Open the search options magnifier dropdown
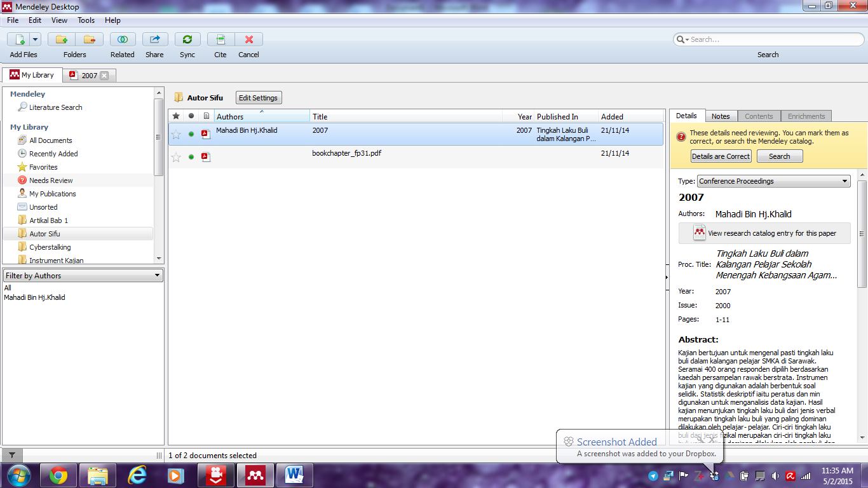868x488 pixels. point(682,39)
